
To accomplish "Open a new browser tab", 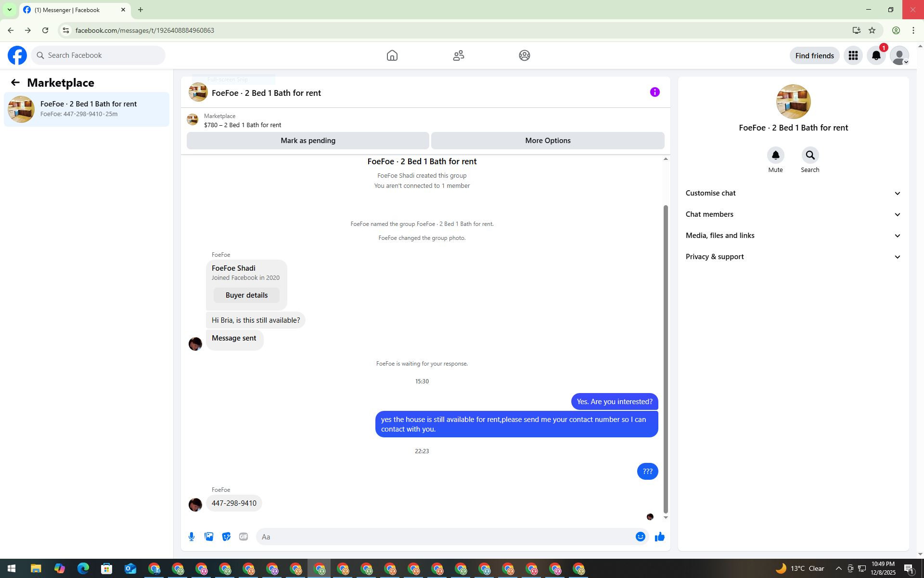I will coord(141,10).
